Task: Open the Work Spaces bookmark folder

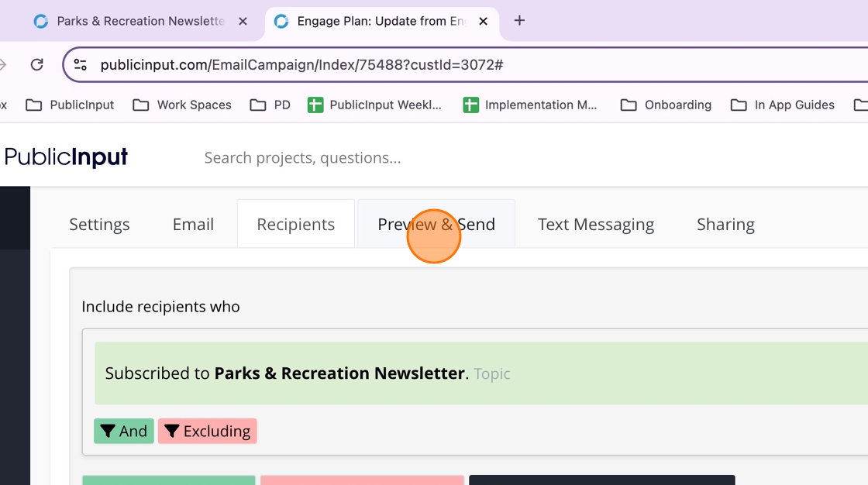Action: (x=182, y=105)
